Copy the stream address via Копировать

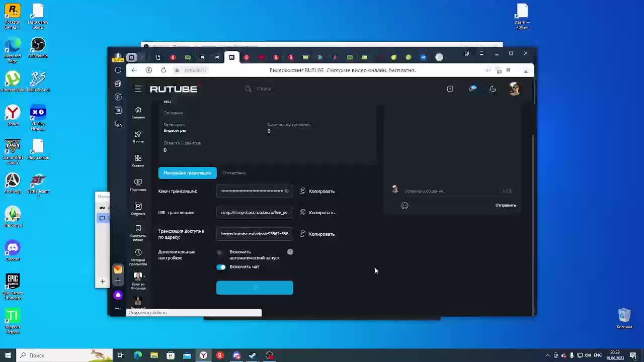[317, 234]
